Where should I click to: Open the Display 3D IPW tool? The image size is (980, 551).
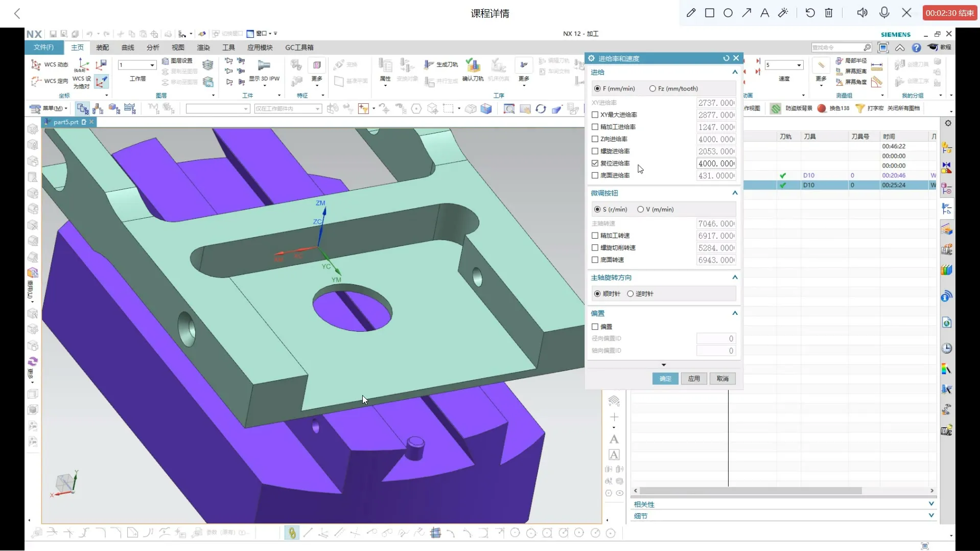pos(264,70)
